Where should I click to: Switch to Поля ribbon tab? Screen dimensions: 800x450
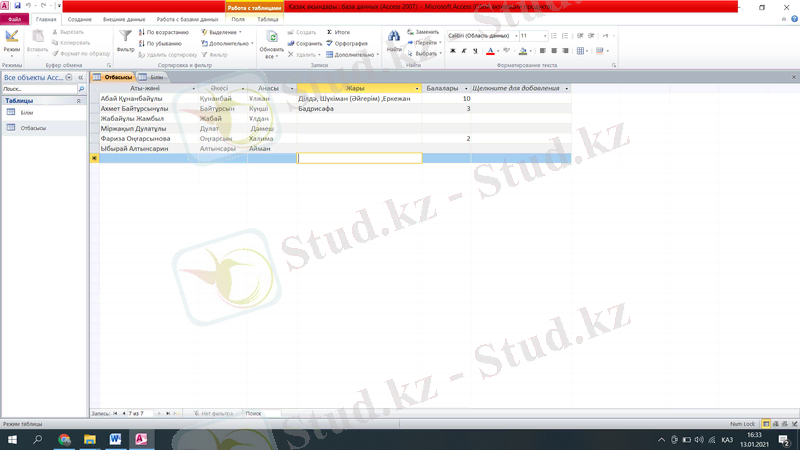(x=238, y=19)
